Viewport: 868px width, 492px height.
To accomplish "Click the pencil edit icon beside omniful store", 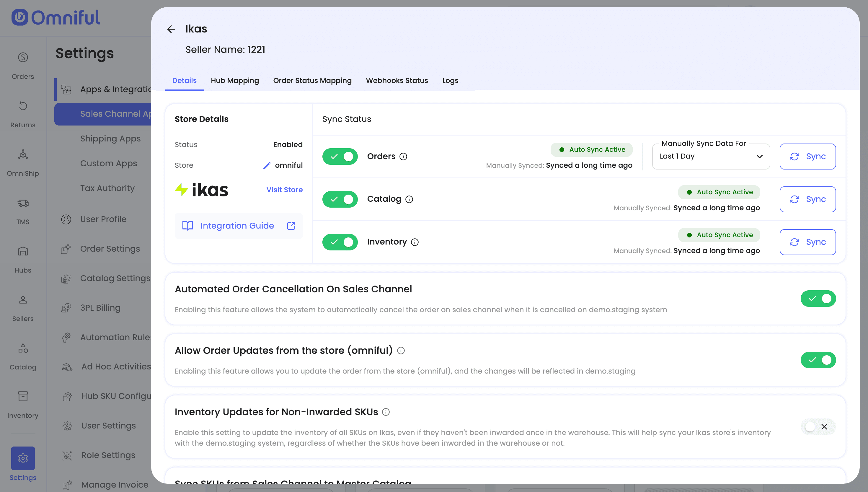I will 267,165.
